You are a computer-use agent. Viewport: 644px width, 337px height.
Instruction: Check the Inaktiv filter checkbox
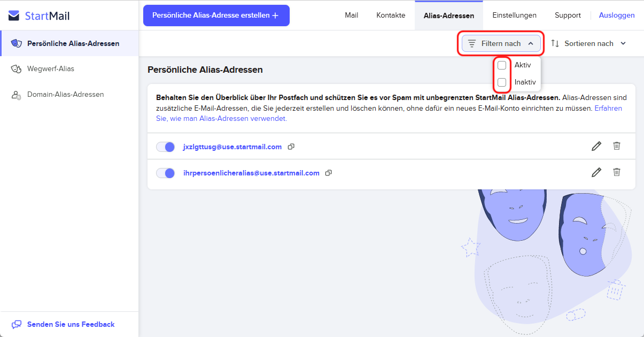point(502,82)
